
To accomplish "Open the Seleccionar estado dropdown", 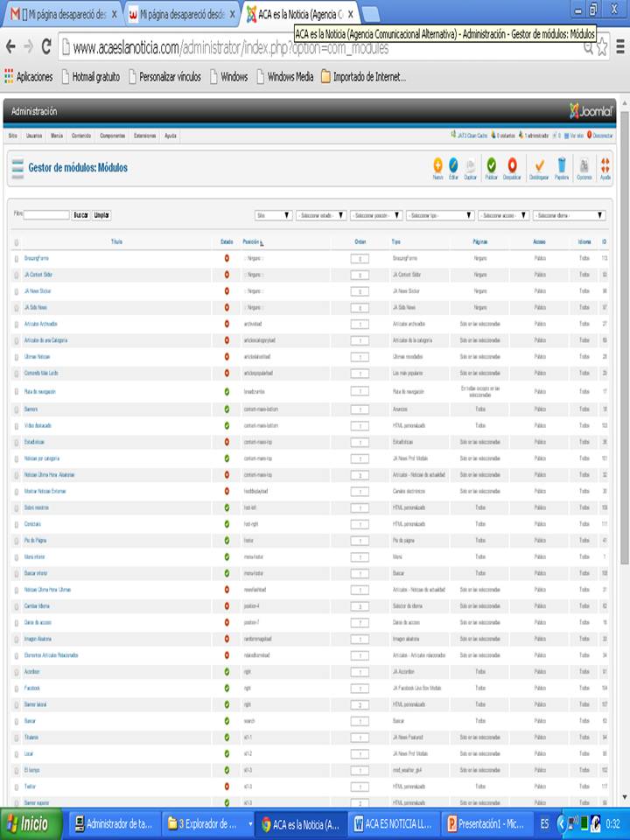I will click(x=321, y=215).
